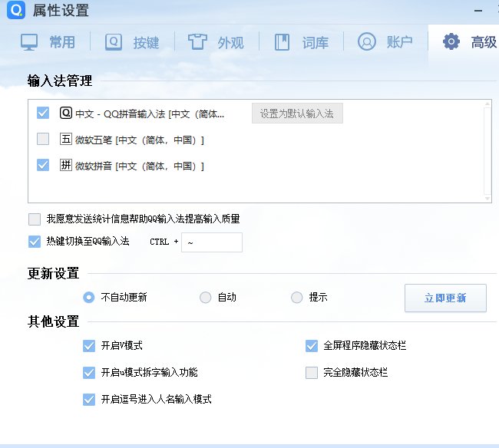The height and width of the screenshot is (448, 499).
Task: Disable 全屏程序隐藏状态栏 option
Action: click(311, 346)
